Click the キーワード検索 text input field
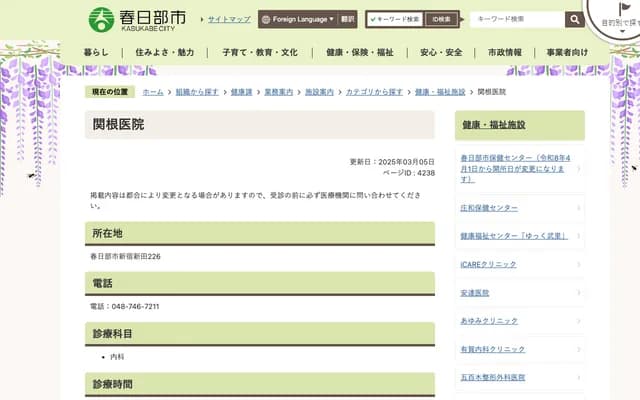Viewport: 640px width, 400px height. (516, 19)
